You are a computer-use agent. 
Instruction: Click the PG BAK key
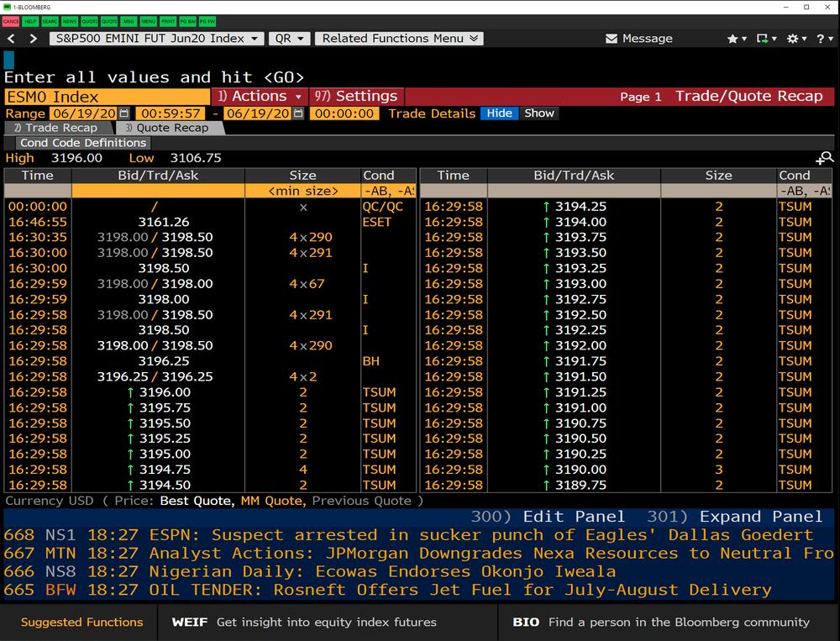[187, 22]
